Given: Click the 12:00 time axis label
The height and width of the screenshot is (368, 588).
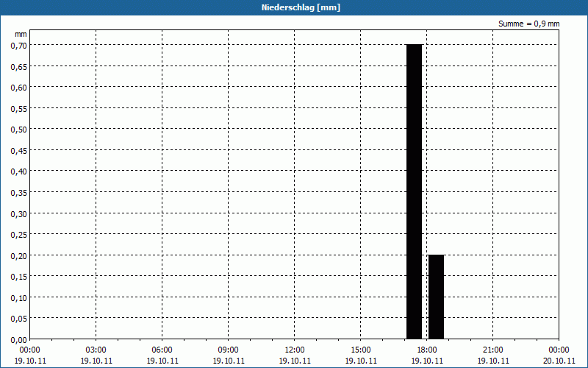Looking at the screenshot, I should point(295,350).
